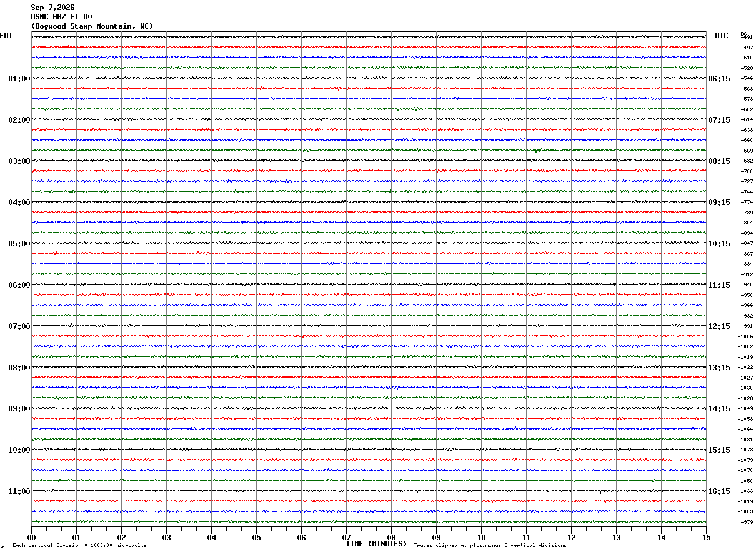Click the 00 minute tick on bottom axis
The image size is (756, 554).
[31, 537]
